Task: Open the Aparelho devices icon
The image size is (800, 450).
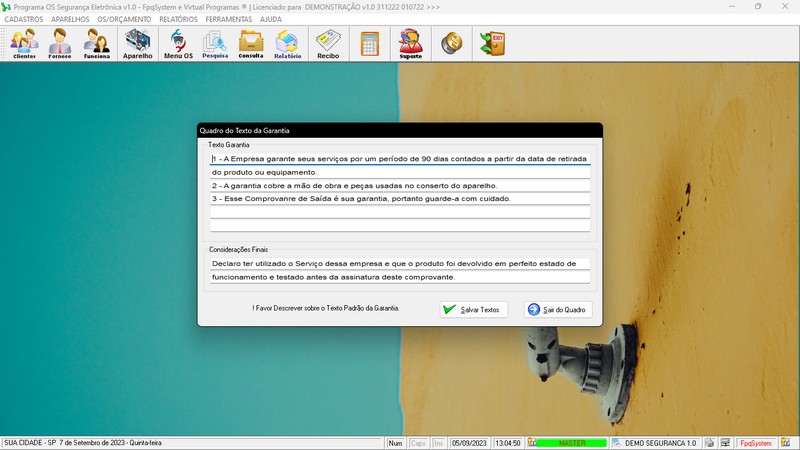Action: [137, 44]
